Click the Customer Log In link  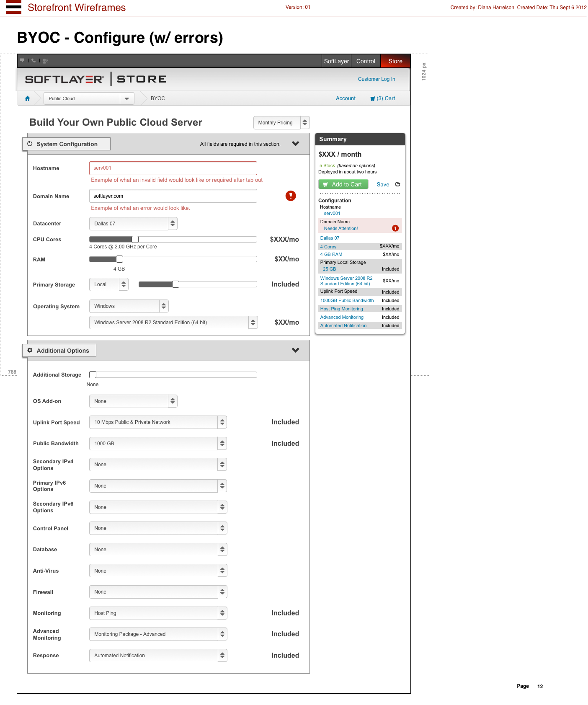(377, 79)
